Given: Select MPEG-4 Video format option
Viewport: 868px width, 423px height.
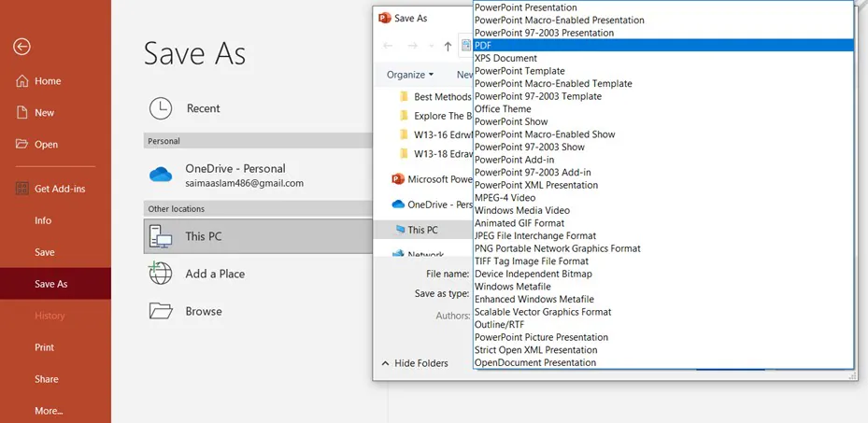Looking at the screenshot, I should (x=505, y=198).
